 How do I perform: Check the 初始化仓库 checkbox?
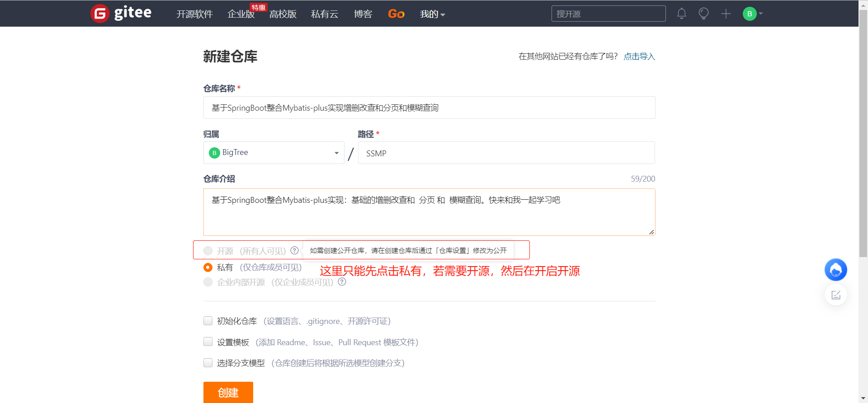(208, 321)
